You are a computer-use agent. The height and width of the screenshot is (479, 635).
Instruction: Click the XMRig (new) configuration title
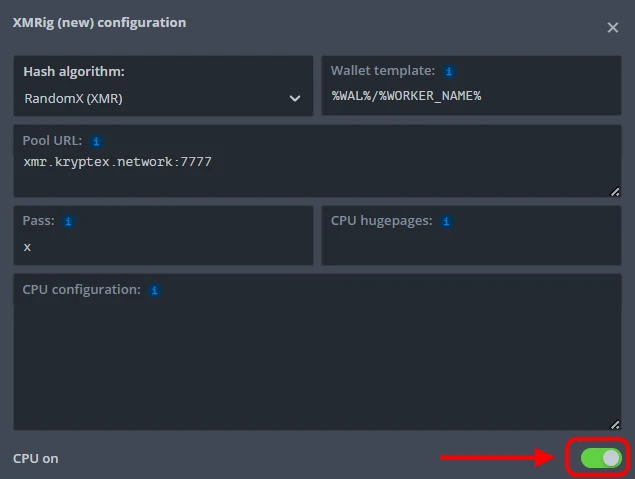tap(99, 23)
